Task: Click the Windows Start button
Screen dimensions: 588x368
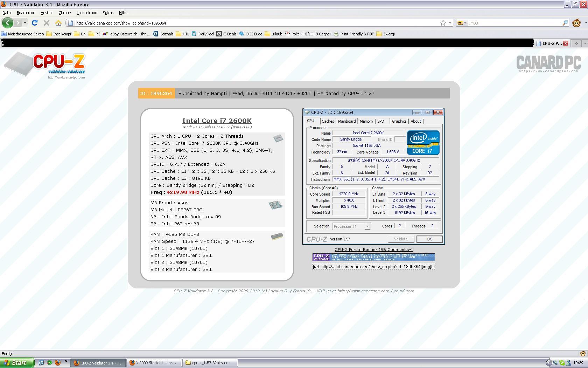Action: (x=17, y=363)
